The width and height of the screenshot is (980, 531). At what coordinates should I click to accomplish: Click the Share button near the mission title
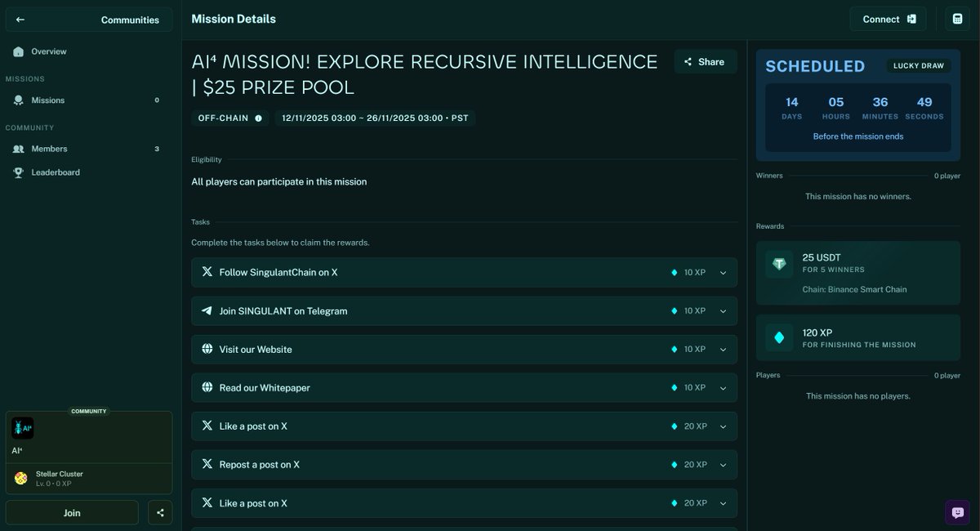point(705,61)
